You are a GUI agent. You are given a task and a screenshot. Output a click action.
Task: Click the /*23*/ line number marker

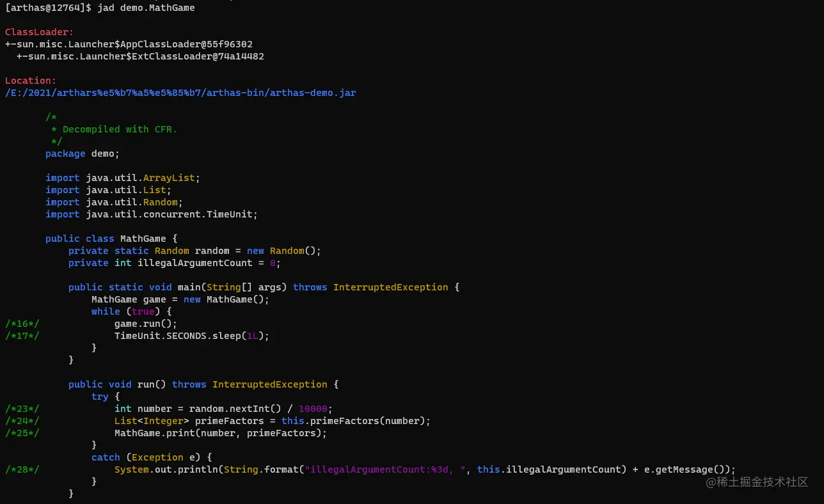22,409
